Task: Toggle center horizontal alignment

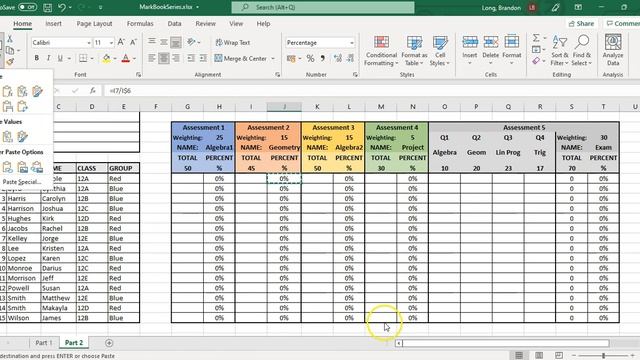Action: [x=164, y=58]
